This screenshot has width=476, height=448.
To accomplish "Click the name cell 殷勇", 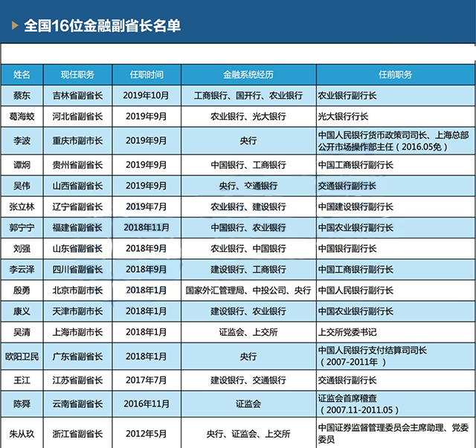I will (22, 290).
